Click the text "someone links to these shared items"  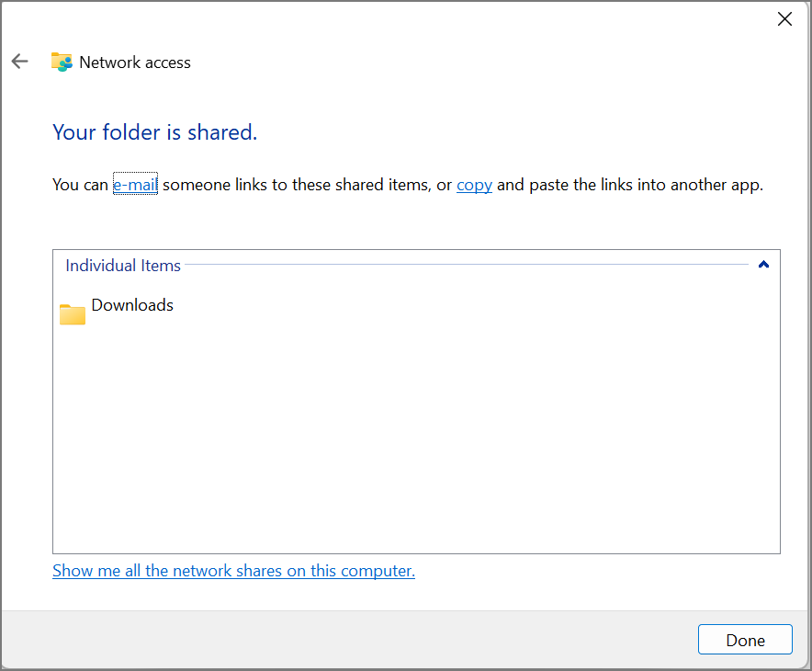coord(297,185)
